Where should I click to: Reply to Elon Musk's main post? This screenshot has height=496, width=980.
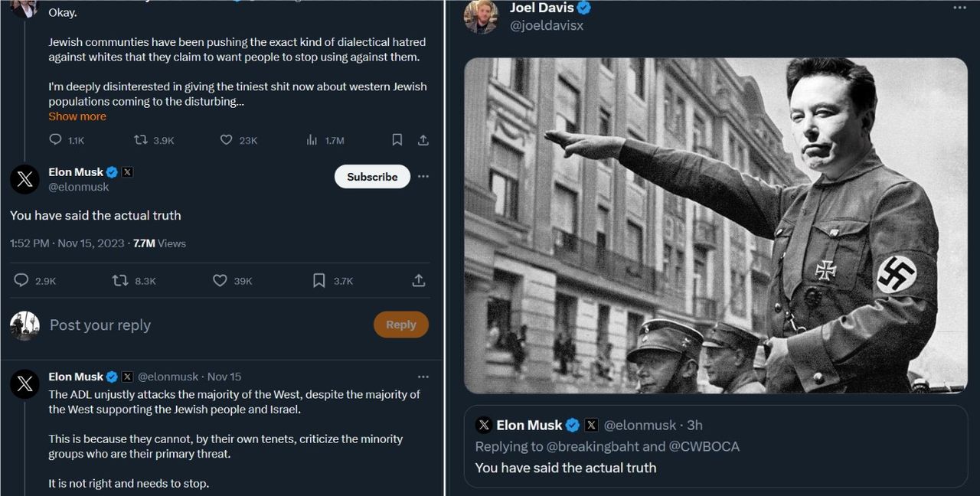21,281
